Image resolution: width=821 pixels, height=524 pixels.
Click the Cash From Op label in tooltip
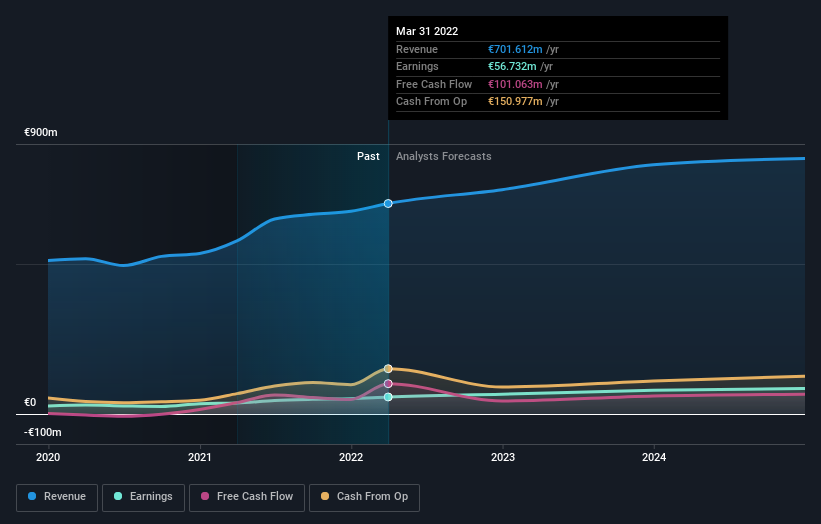[431, 102]
